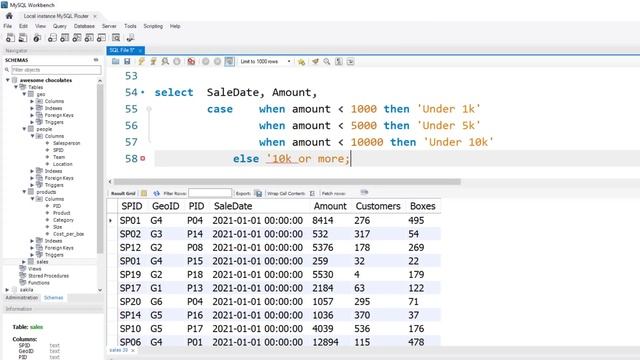Select Stored Procedures tree item
This screenshot has height=360, width=640.
pyautogui.click(x=48, y=276)
